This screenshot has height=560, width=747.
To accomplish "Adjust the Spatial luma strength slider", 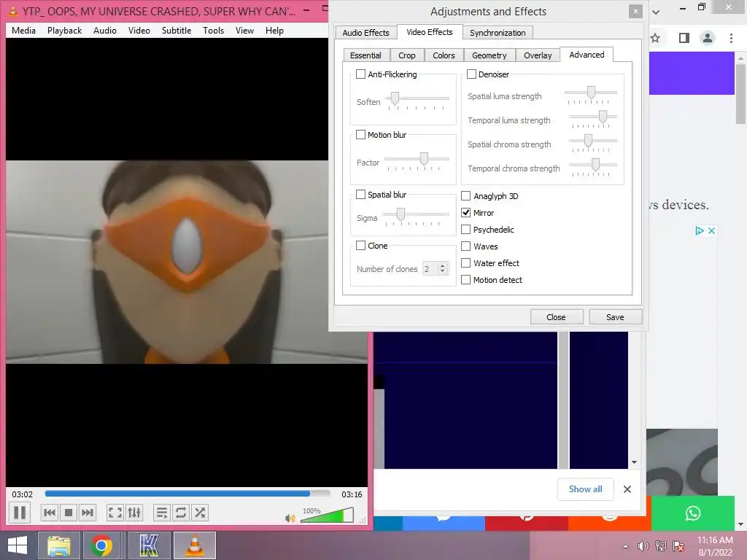I will 591,94.
